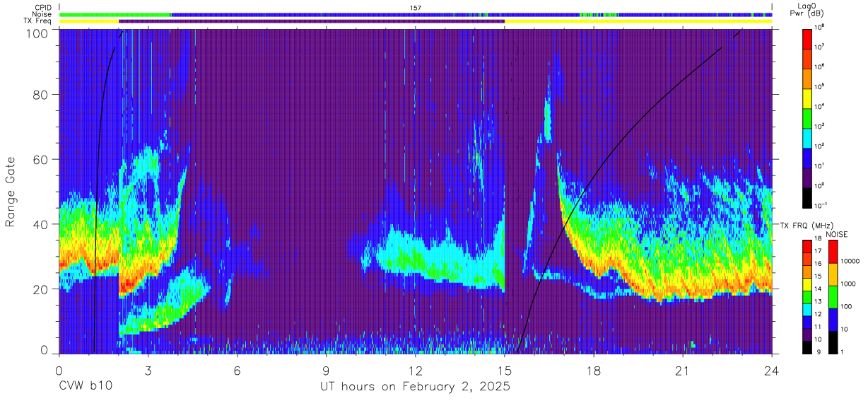Click the 10^8 power scale label

tap(819, 27)
